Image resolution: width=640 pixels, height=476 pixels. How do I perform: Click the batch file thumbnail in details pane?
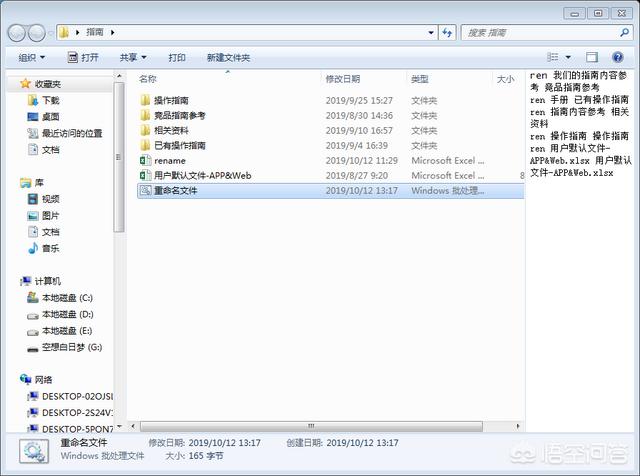(34, 452)
